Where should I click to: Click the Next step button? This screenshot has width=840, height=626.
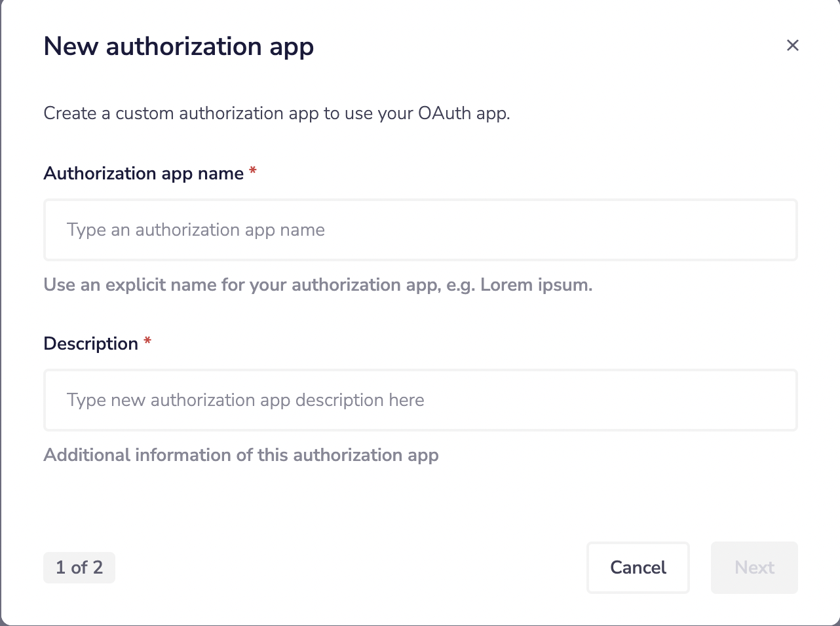point(754,567)
